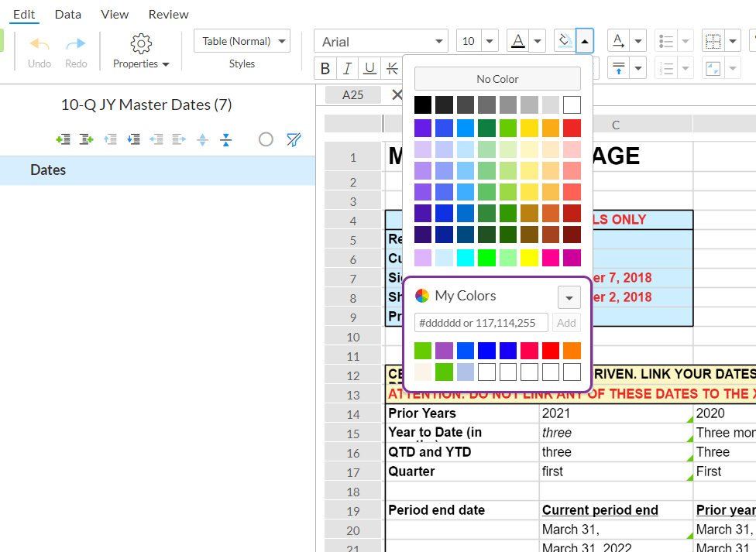Toggle bold formatting
756x552 pixels.
[325, 69]
